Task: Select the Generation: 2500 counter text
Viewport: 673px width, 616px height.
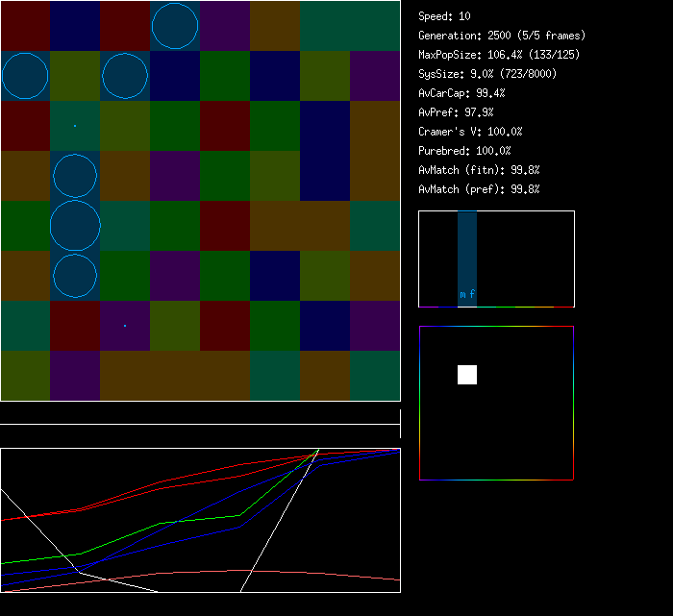Action: (x=501, y=36)
